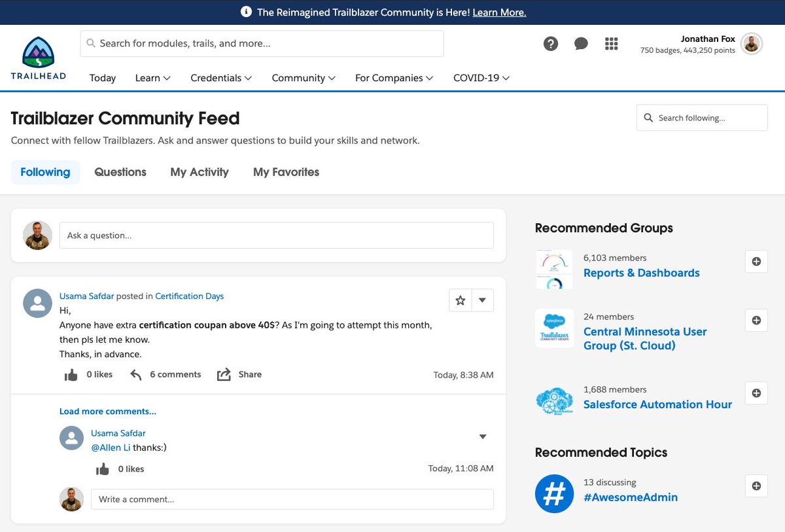
Task: Click the Share arrow icon on the post
Action: [224, 374]
